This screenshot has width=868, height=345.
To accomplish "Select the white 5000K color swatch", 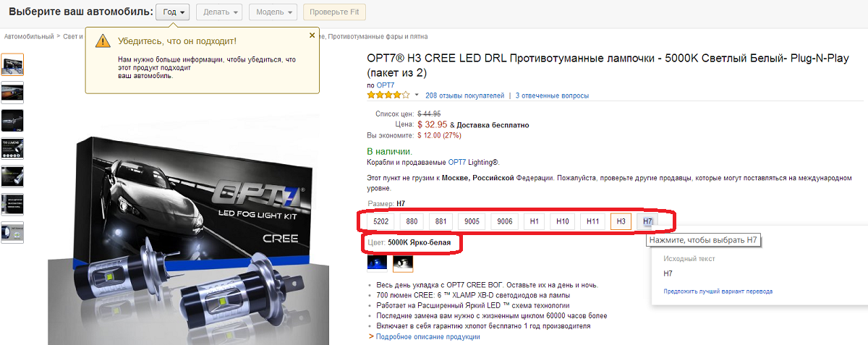I will coord(402,263).
